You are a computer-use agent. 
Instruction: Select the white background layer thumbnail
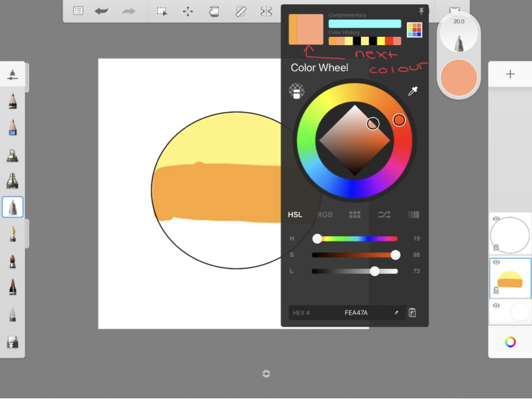click(x=510, y=312)
